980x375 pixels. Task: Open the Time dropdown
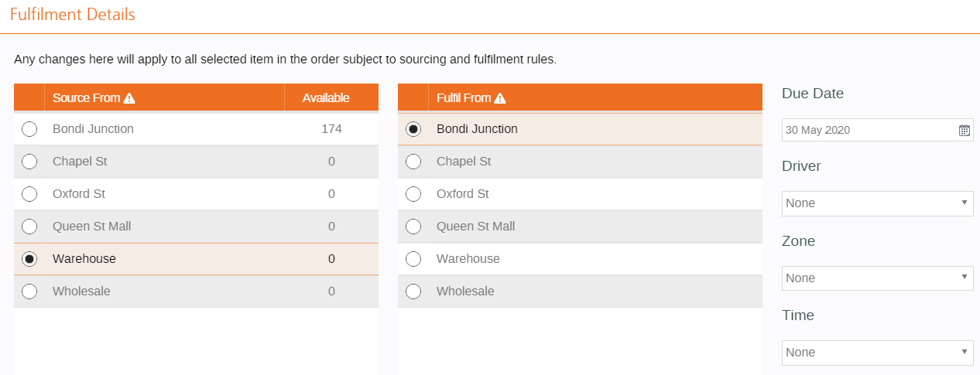(x=877, y=353)
